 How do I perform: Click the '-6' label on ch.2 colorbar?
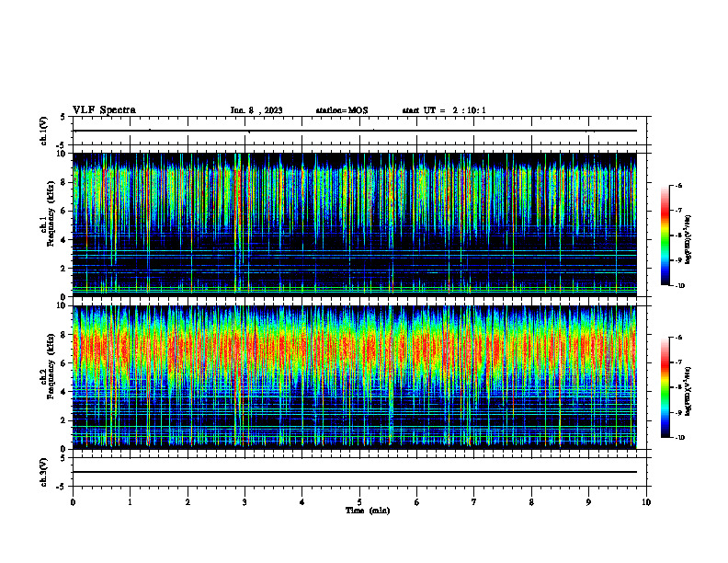click(x=678, y=338)
